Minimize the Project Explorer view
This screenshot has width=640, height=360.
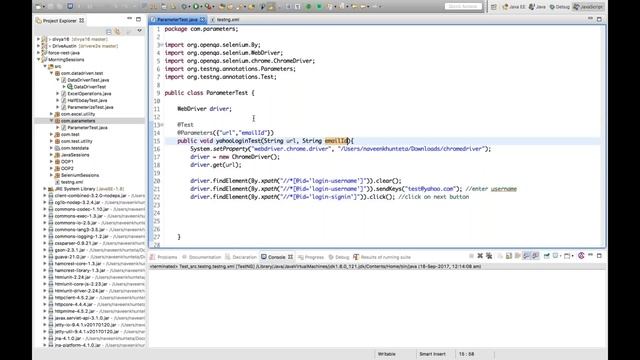pos(129,19)
